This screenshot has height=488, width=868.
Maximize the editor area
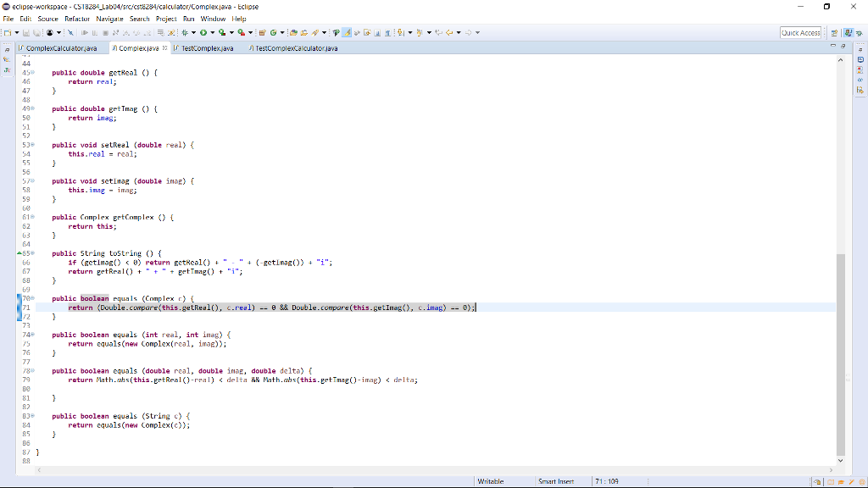click(843, 46)
